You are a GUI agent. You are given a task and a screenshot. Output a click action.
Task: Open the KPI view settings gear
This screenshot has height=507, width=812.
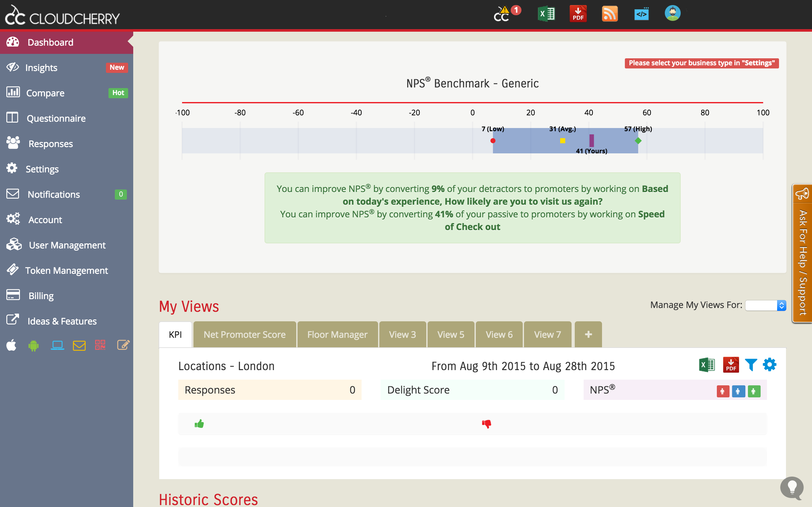769,365
